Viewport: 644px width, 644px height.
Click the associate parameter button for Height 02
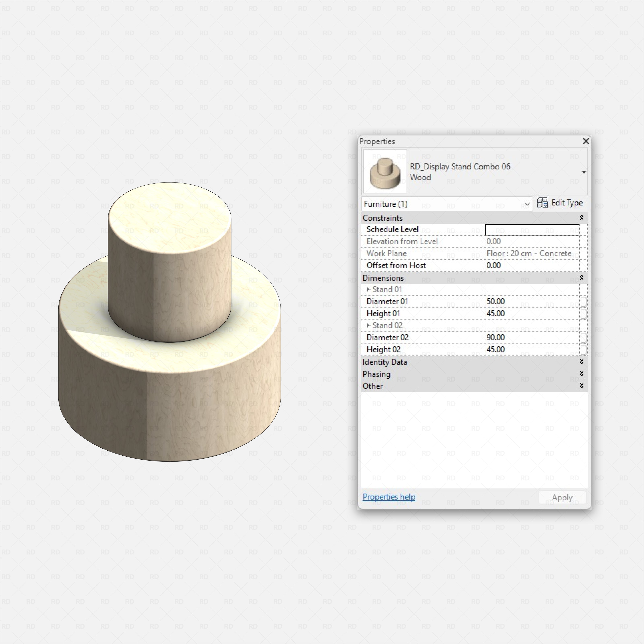point(583,350)
